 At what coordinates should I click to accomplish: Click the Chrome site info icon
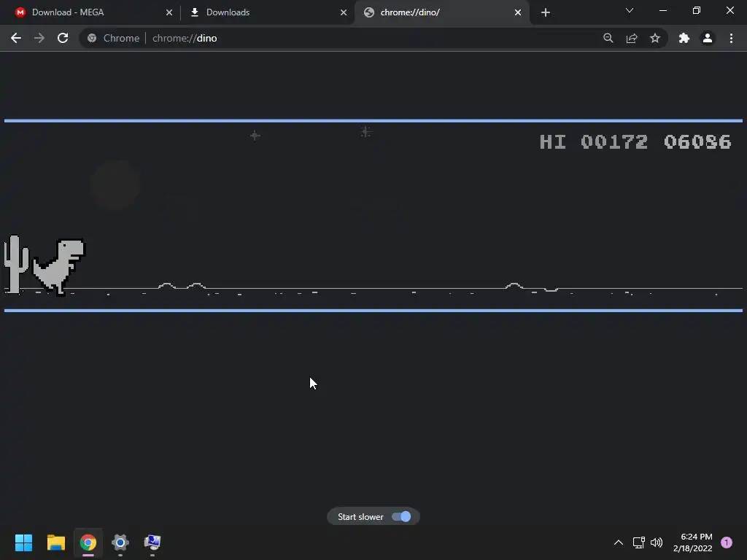coord(92,38)
